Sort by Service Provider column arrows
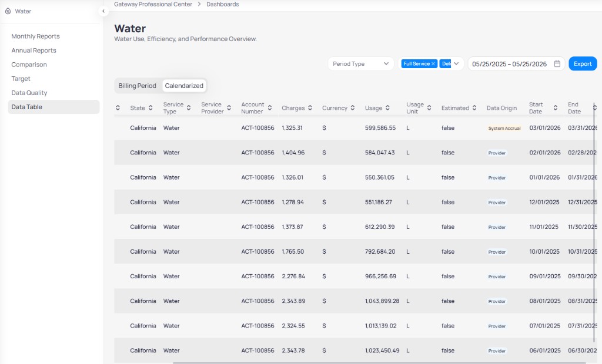Image resolution: width=602 pixels, height=364 pixels. [x=229, y=108]
